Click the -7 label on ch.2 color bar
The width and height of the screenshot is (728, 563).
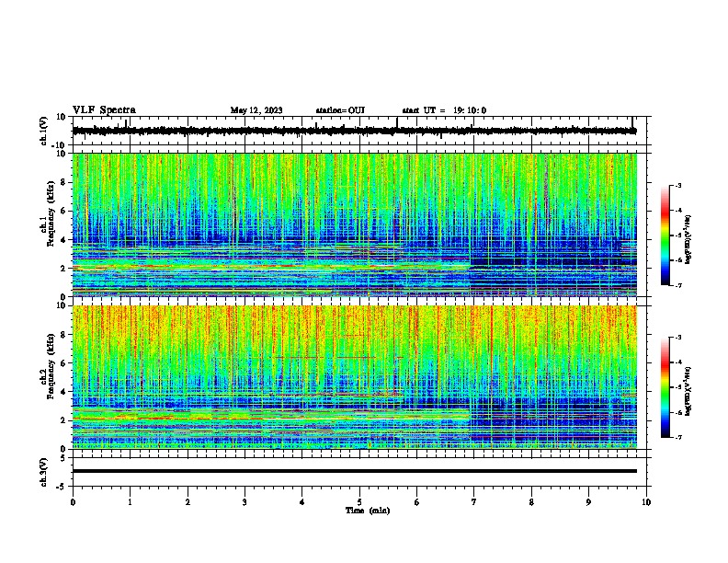[677, 437]
